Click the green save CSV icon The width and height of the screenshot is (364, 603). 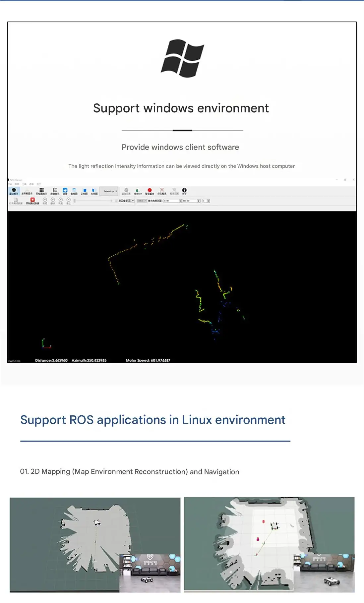138,191
